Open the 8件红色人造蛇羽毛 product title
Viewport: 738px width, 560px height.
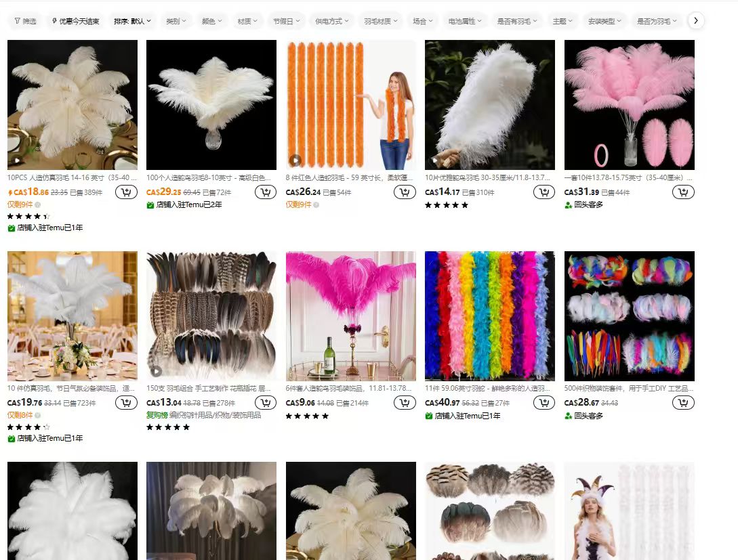point(349,177)
